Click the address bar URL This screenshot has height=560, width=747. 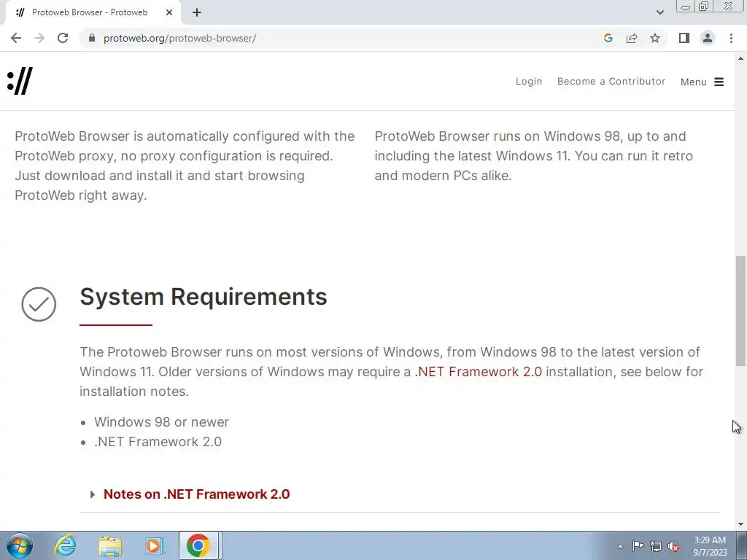[179, 38]
